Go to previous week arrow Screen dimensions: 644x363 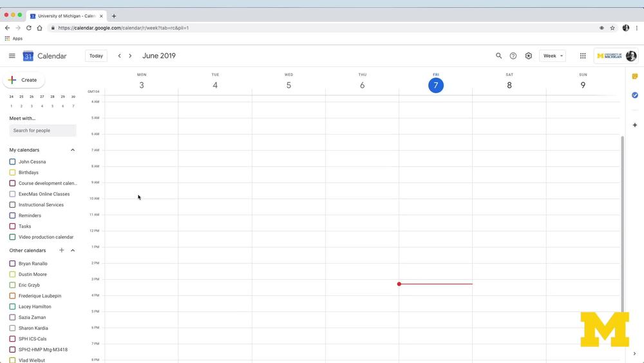coord(119,56)
